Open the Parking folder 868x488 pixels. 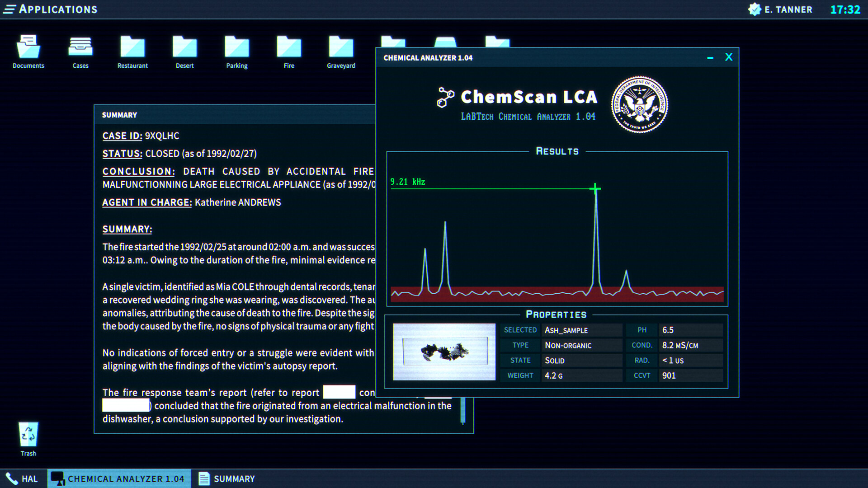point(236,50)
